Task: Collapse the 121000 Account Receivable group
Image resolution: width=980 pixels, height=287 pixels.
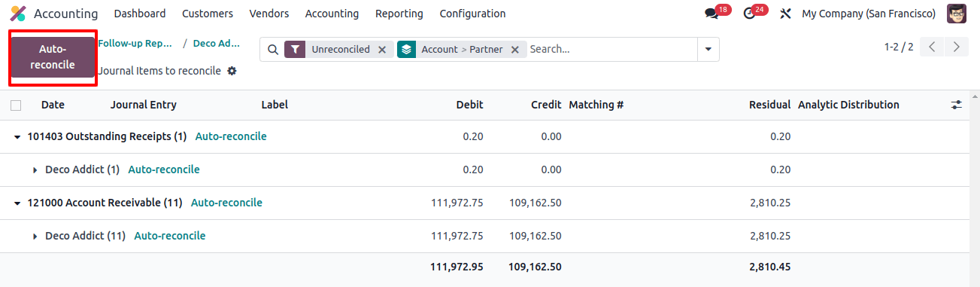Action: click(x=17, y=203)
